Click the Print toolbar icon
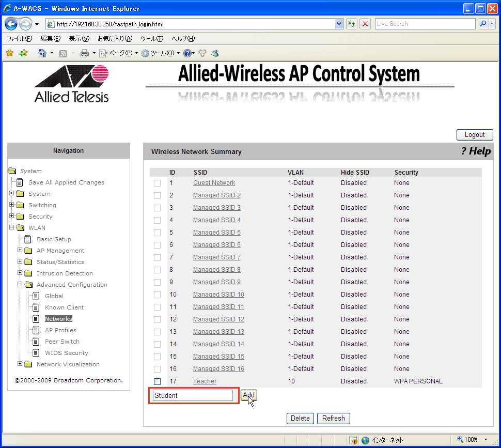501x448 pixels. coord(85,53)
